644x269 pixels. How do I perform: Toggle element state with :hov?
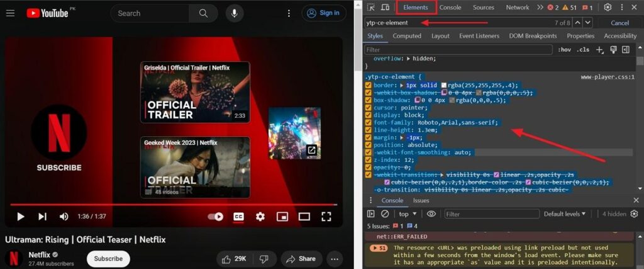point(564,50)
